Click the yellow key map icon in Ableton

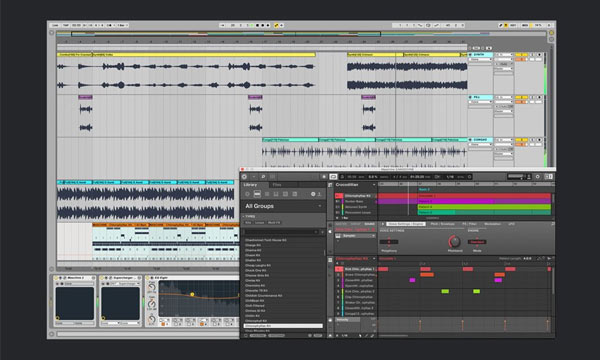pos(506,25)
